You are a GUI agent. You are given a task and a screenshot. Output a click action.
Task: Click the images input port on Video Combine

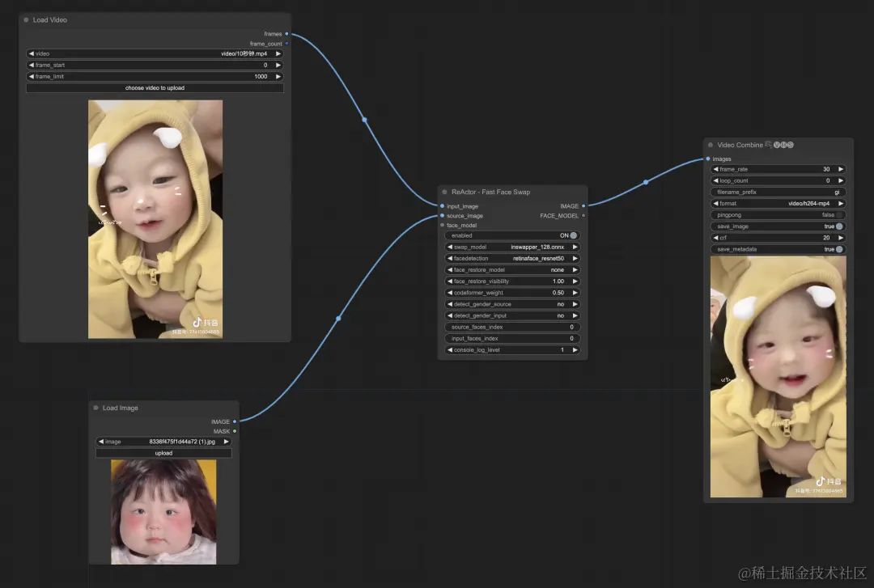coord(708,159)
